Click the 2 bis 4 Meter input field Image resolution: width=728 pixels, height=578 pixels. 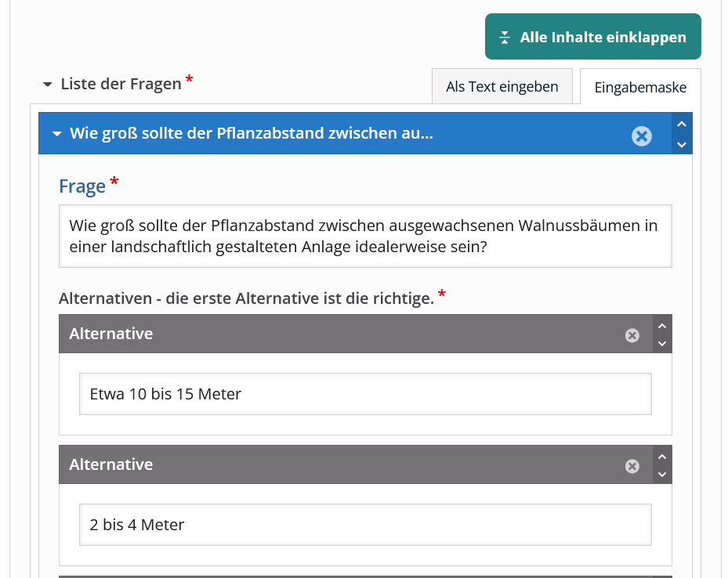click(x=364, y=525)
